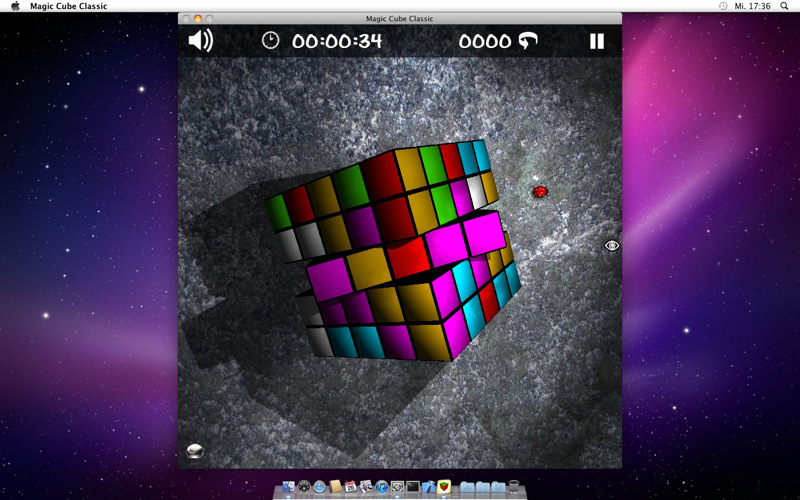800x500 pixels.
Task: Click the Time Machine menu bar icon
Action: [723, 6]
